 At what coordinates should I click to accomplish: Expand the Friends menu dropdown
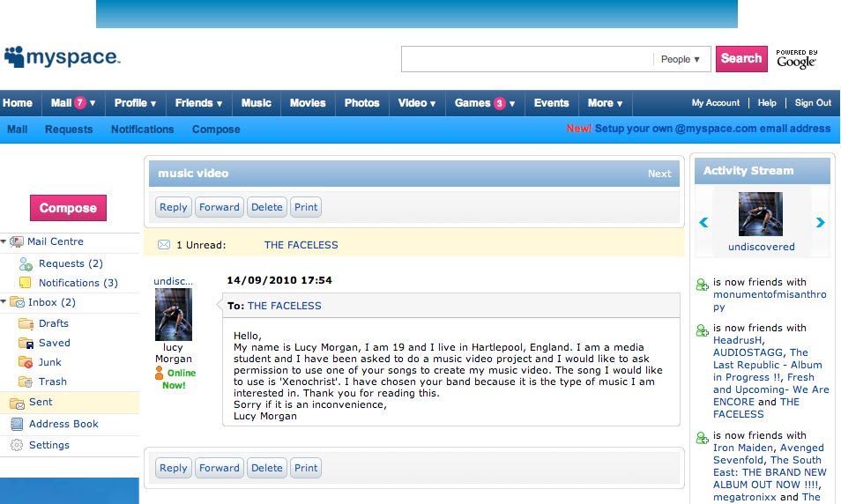[199, 103]
